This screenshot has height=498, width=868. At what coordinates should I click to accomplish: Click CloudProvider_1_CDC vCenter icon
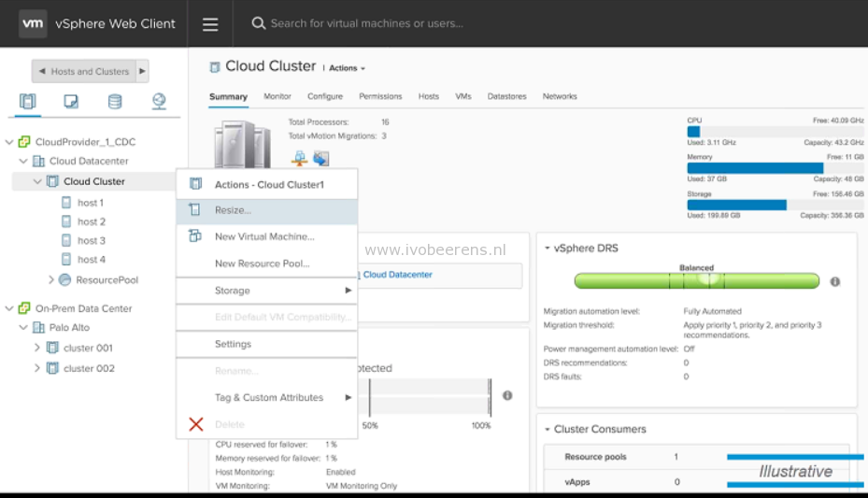[23, 142]
